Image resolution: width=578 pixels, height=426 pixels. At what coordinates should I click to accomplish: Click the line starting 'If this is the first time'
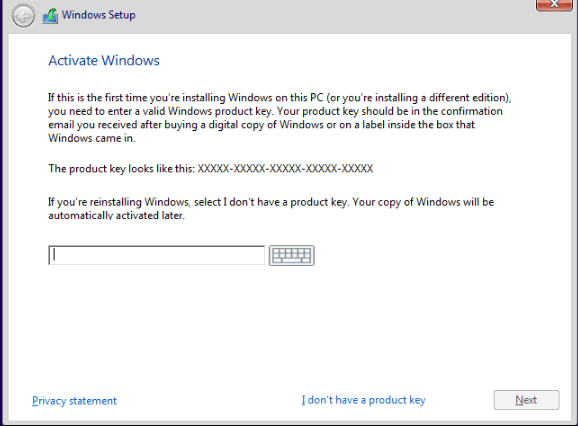pos(280,98)
